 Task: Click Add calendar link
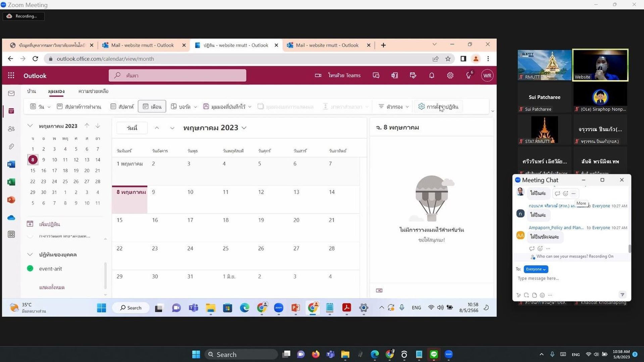(x=49, y=224)
